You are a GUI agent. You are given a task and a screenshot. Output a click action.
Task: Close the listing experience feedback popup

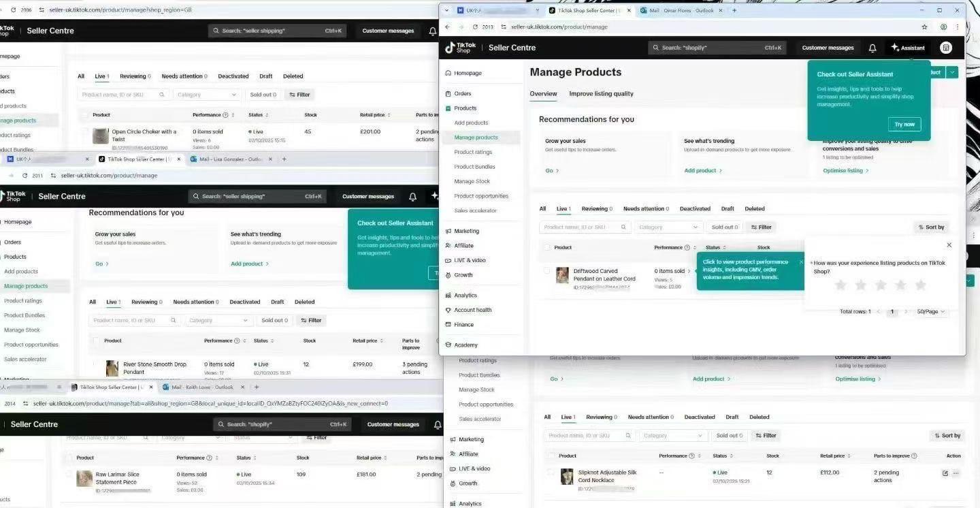point(949,245)
